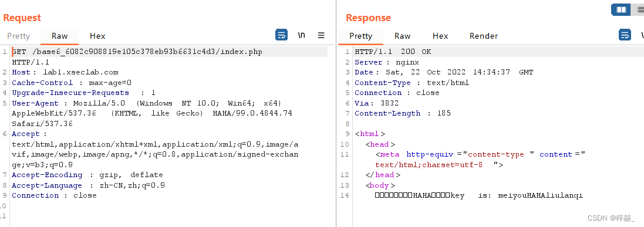Image resolution: width=644 pixels, height=227 pixels.
Task: Click the Connection: close request header
Action: coord(54,195)
